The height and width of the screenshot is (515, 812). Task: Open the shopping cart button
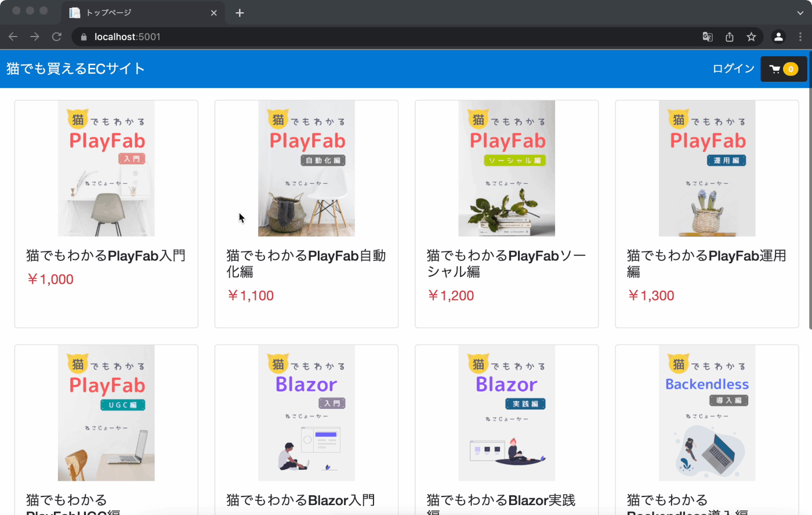[x=784, y=69]
